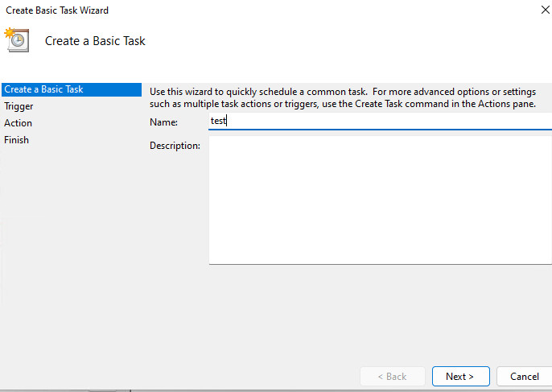
Task: Go to the Trigger step in sidebar
Action: [x=19, y=106]
